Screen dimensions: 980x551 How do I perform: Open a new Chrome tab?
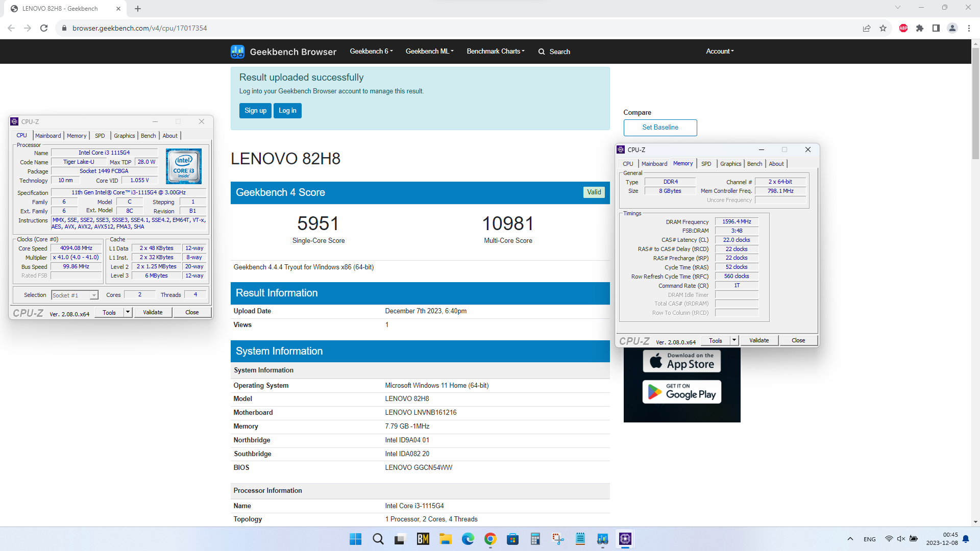click(x=138, y=9)
